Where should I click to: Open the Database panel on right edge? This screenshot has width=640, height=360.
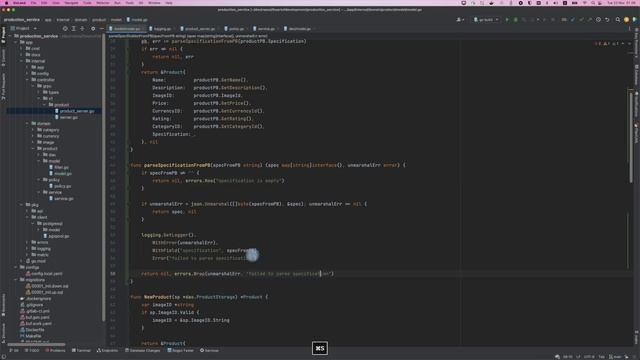[636, 75]
